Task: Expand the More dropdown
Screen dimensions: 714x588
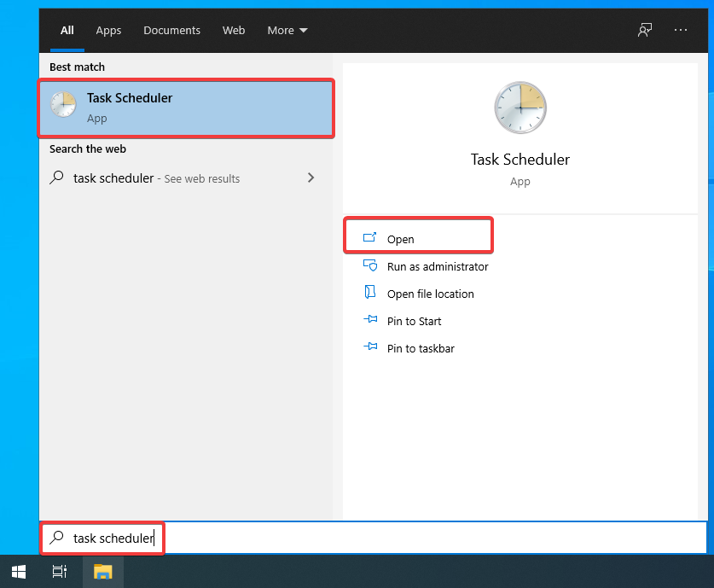Action: click(287, 30)
